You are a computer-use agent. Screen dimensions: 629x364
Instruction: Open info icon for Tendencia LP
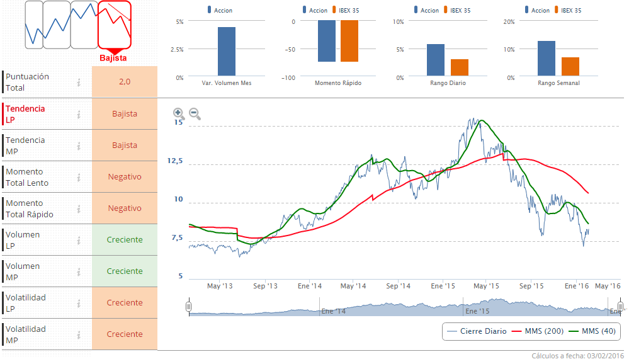pyautogui.click(x=79, y=114)
